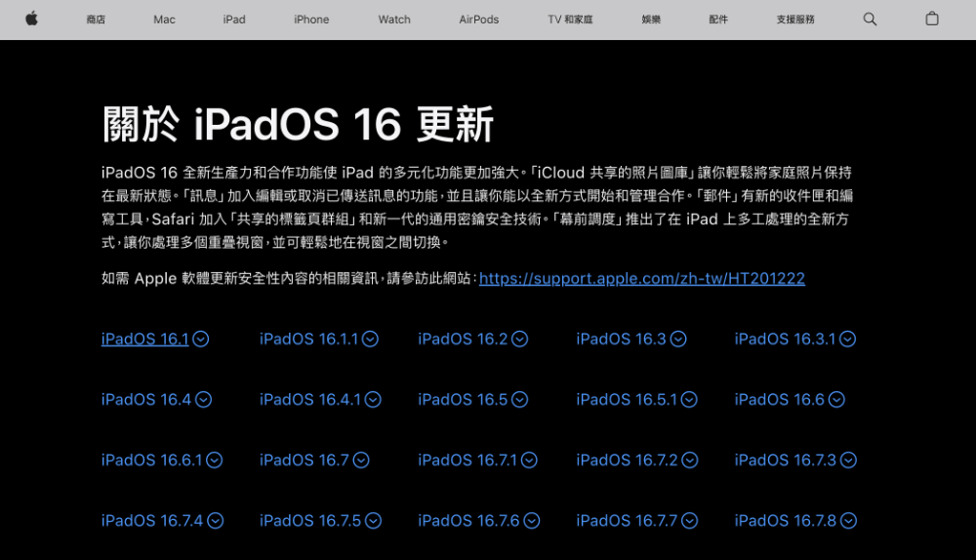Expand the iPadOS 16.7.6 section
Image resolution: width=976 pixels, height=560 pixels.
pyautogui.click(x=478, y=520)
